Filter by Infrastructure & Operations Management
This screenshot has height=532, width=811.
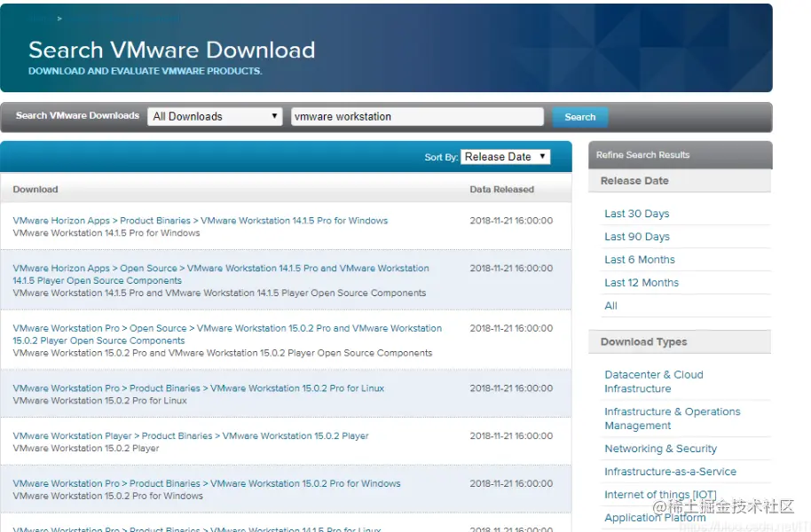pyautogui.click(x=673, y=419)
